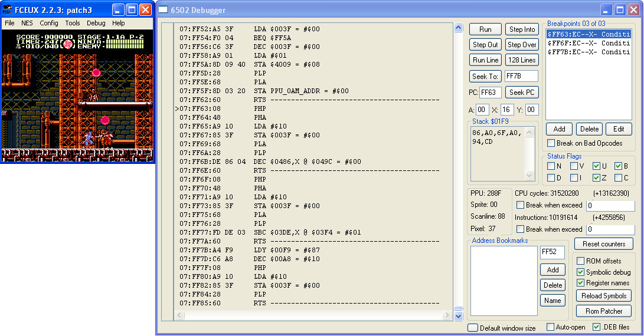Enable Break when exceed for Instructions
Screen dimensions: 644x336
click(520, 229)
